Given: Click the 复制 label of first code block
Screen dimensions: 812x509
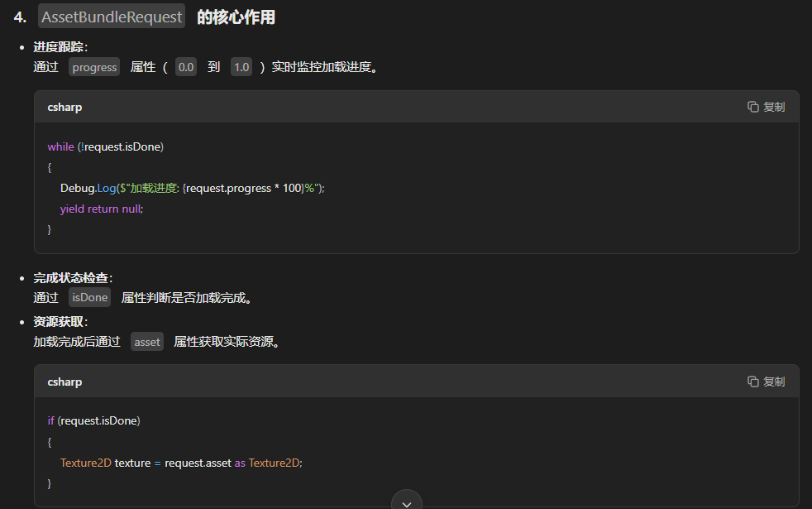Looking at the screenshot, I should click(x=774, y=107).
